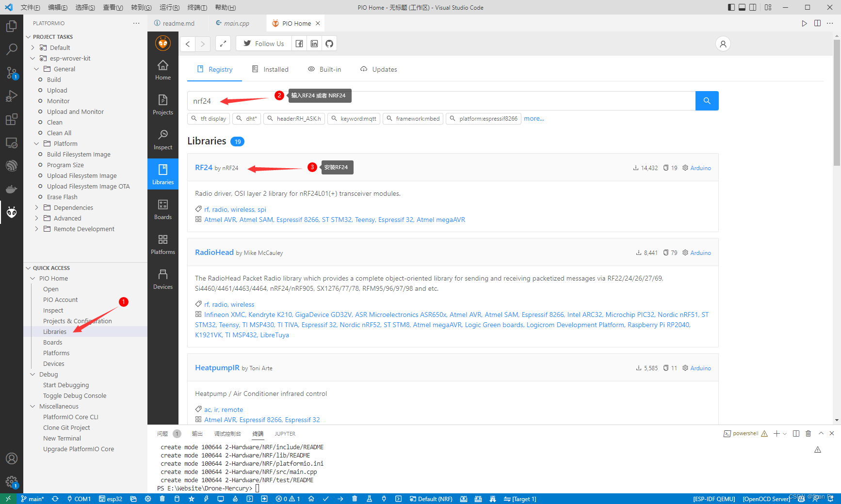The height and width of the screenshot is (504, 841).
Task: Expand the Dependencies task group
Action: click(x=36, y=207)
